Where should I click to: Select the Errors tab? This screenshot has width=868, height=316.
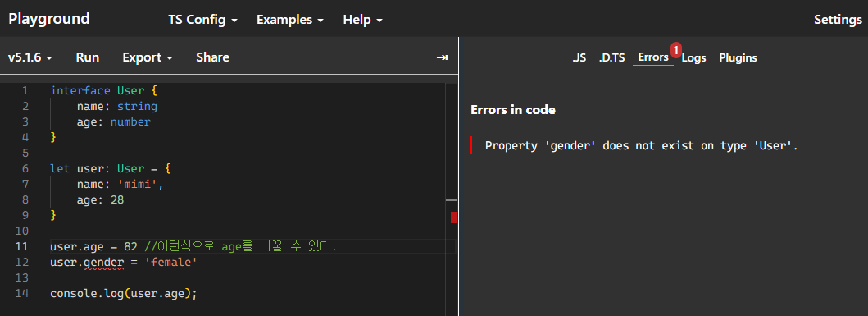click(x=653, y=57)
